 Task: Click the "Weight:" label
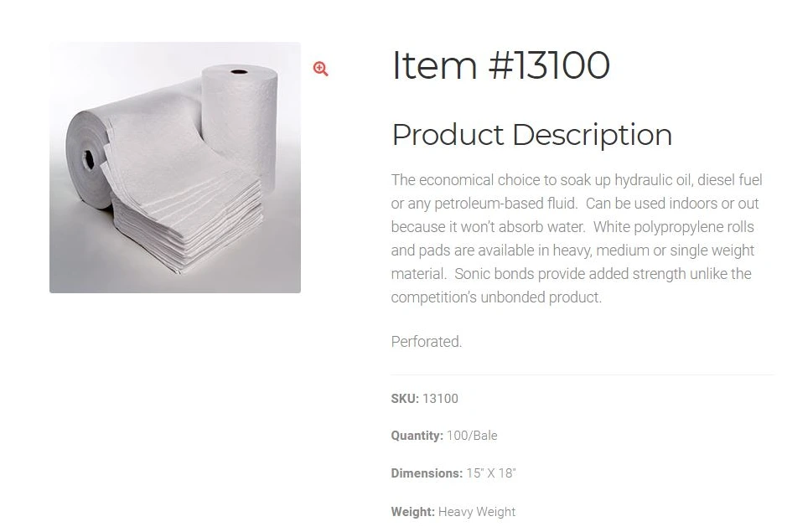412,512
